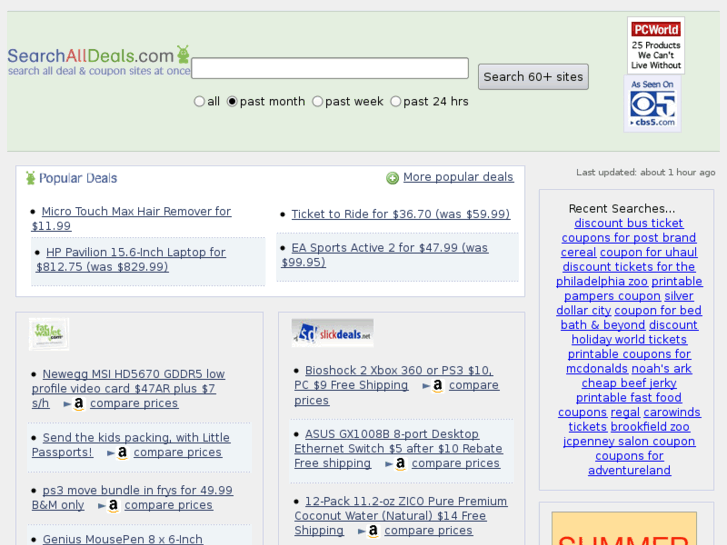Open recent search brookfield zoo
This screenshot has height=545, width=727.
650,427
